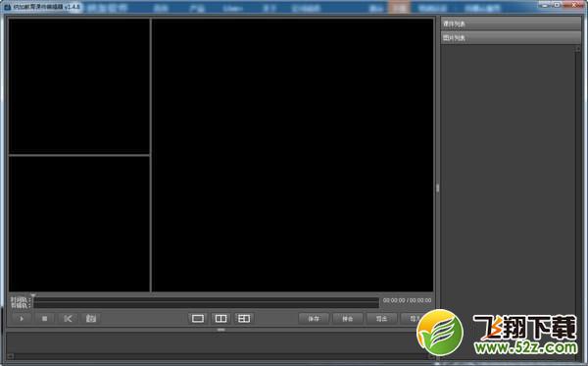This screenshot has width=588, height=366.
Task: Click the vertical splitter handle beside right panel
Action: click(438, 187)
